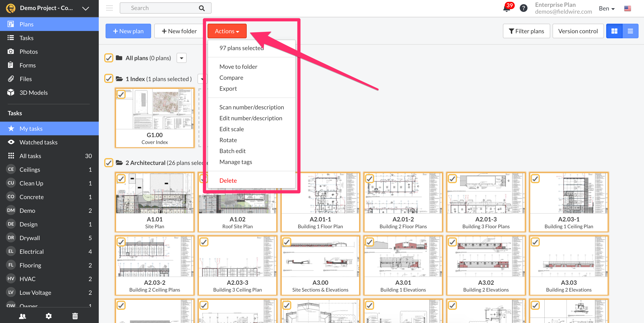Uncheck the All plans folder checkbox
The width and height of the screenshot is (644, 323).
tap(109, 58)
